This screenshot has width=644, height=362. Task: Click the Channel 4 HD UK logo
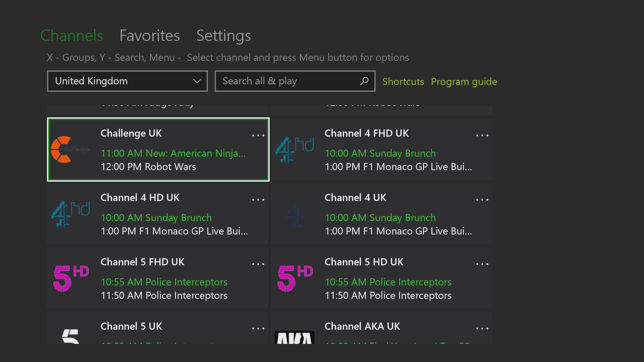tap(70, 214)
